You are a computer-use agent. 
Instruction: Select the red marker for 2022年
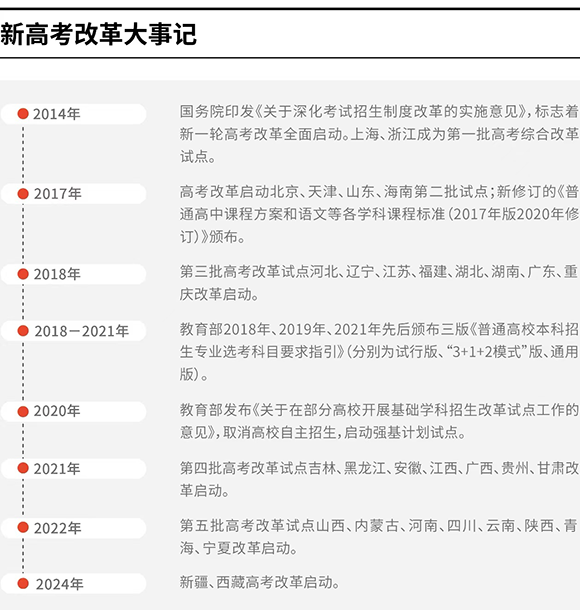[x=23, y=528]
